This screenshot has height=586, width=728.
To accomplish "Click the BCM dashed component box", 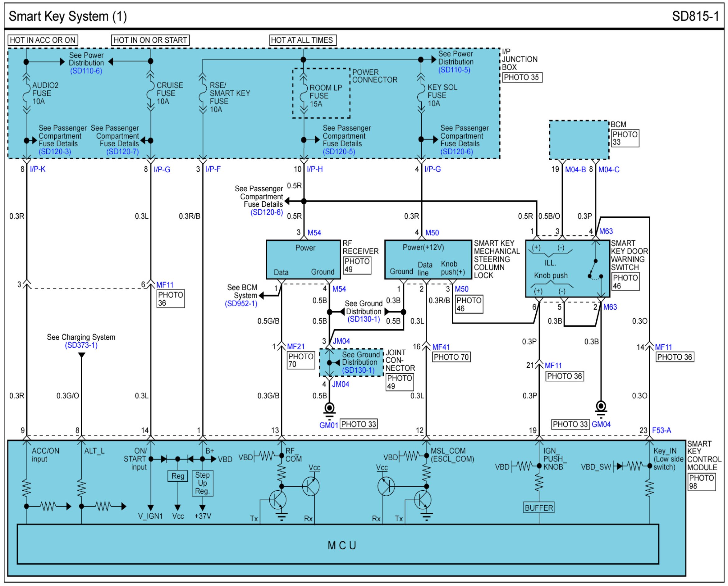I will pos(579,140).
